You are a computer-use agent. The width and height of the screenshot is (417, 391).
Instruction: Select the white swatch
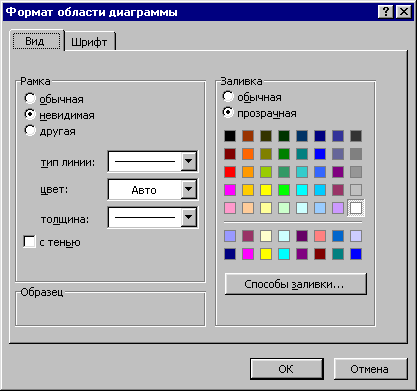356,208
